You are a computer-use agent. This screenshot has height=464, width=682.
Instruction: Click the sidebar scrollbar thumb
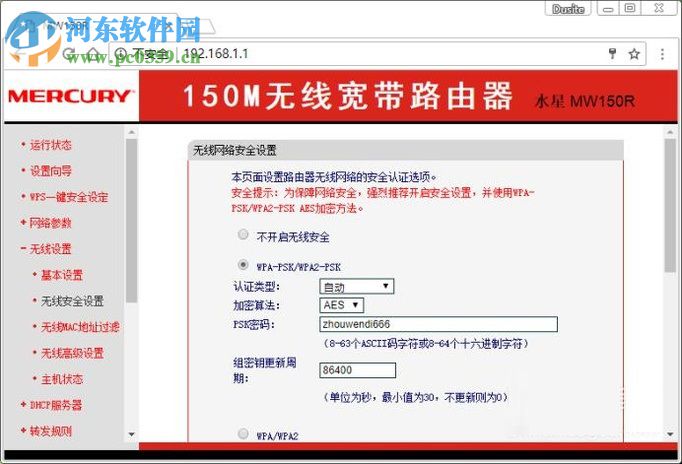131,220
